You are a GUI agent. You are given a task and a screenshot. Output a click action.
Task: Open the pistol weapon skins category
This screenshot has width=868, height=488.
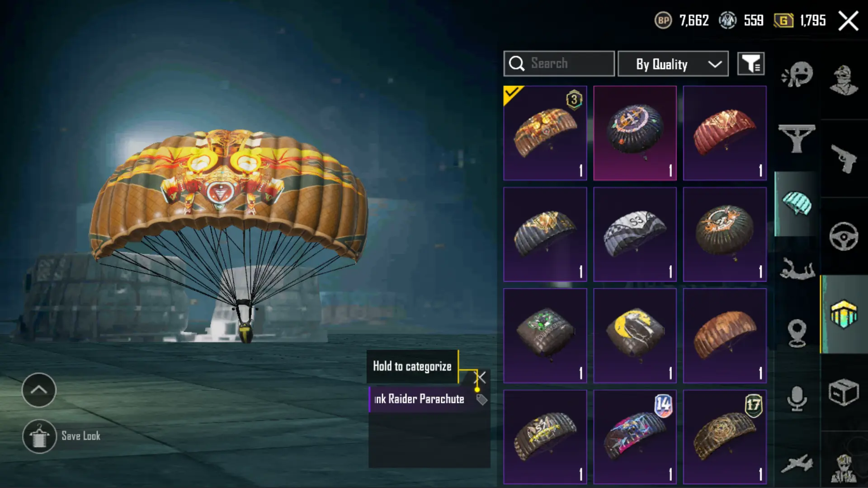point(844,159)
